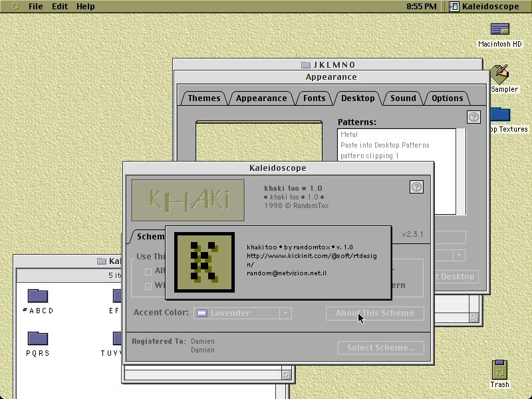Open the Help menu
The height and width of the screenshot is (399, 532).
click(x=86, y=7)
